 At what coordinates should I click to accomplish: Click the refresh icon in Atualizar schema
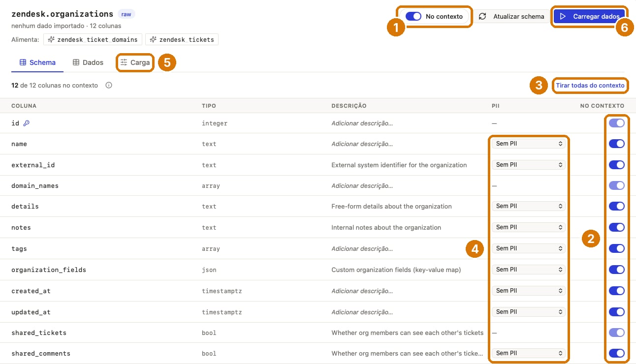click(483, 16)
